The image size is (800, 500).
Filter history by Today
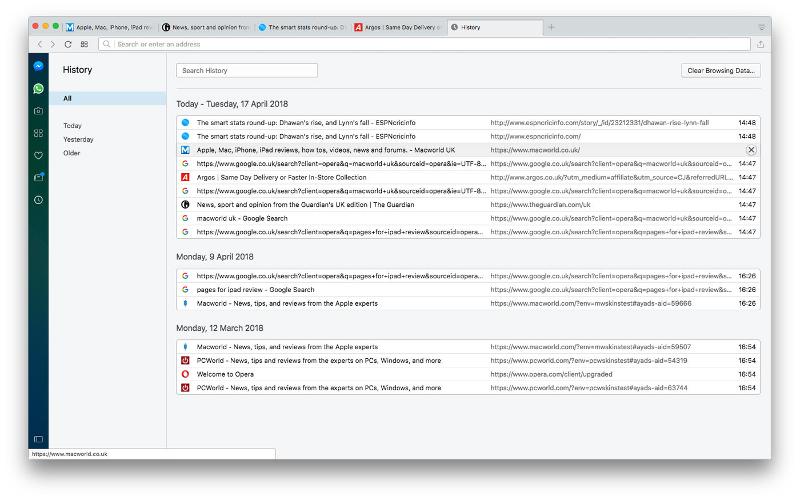72,126
